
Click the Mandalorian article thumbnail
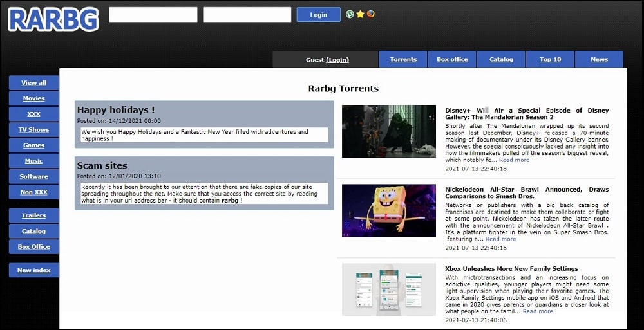[x=389, y=131]
